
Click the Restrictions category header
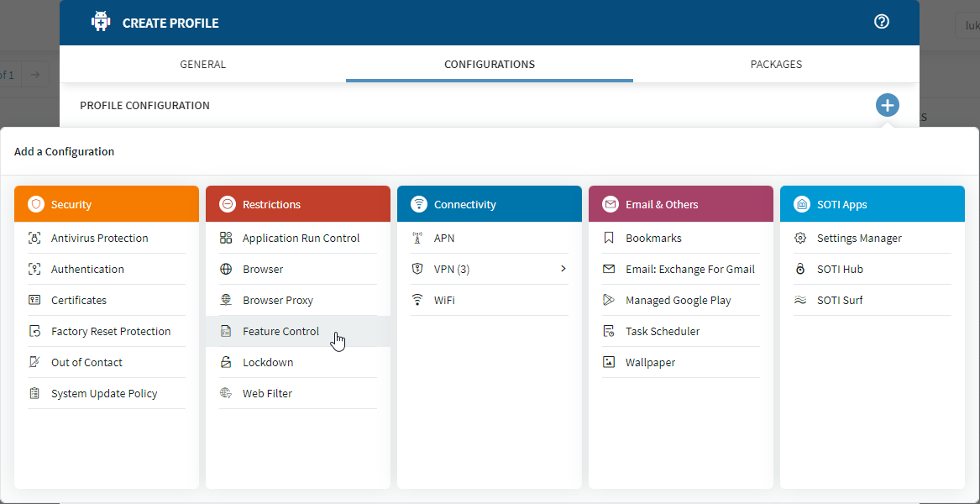[298, 204]
